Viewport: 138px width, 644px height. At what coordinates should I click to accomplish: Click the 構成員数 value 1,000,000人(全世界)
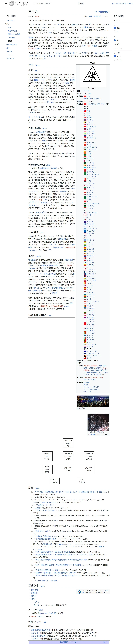coord(91,361)
